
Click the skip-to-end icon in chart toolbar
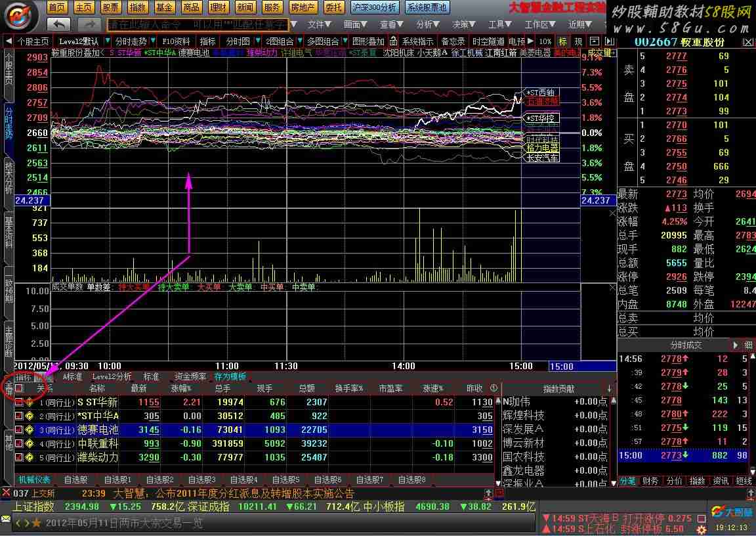click(610, 41)
